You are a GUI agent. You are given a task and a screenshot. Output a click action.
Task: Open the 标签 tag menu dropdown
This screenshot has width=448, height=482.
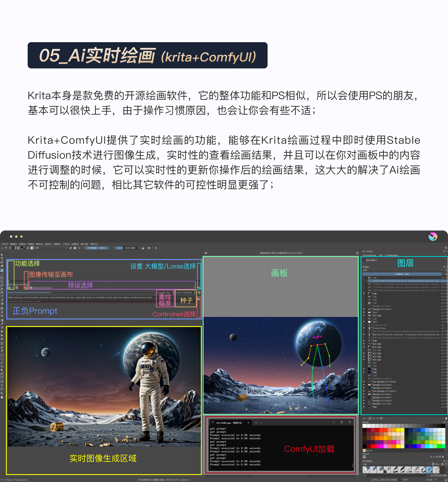[x=436, y=464]
